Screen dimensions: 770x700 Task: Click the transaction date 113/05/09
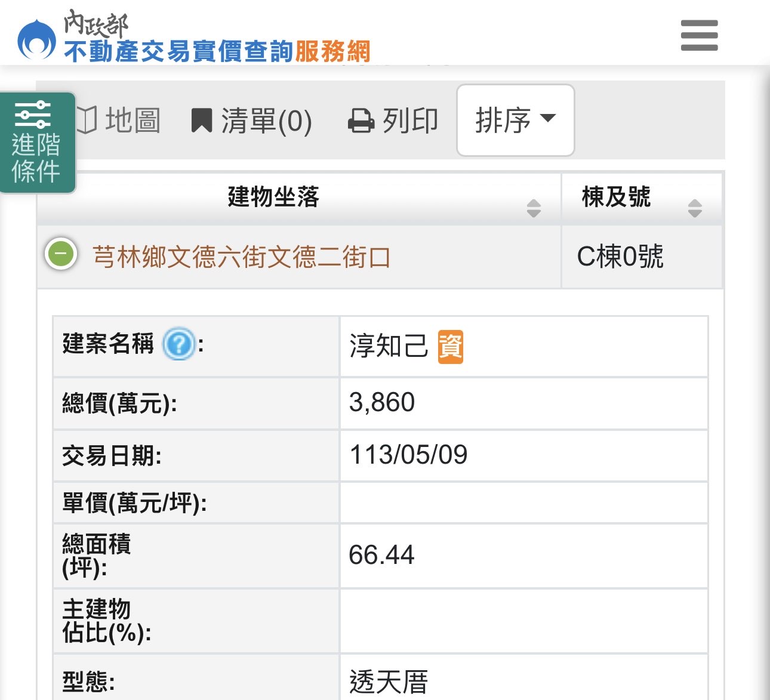tap(408, 455)
